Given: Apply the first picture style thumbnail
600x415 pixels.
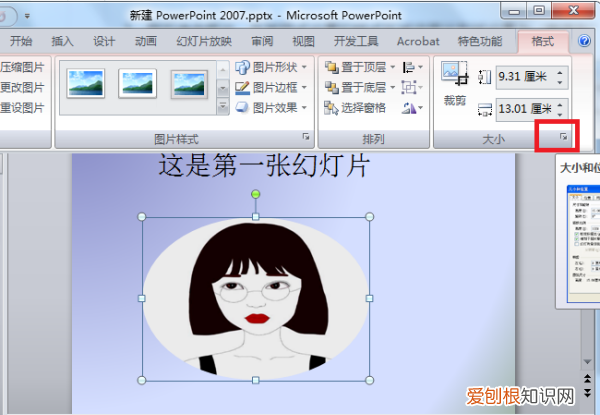Looking at the screenshot, I should (86, 83).
